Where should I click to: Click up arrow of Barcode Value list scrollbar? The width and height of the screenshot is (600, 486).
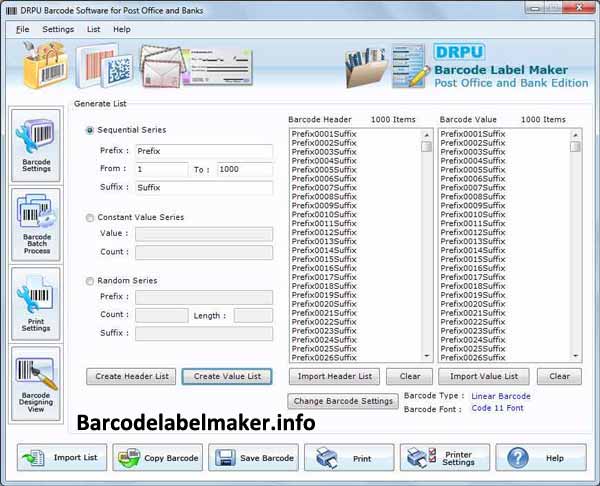[575, 135]
